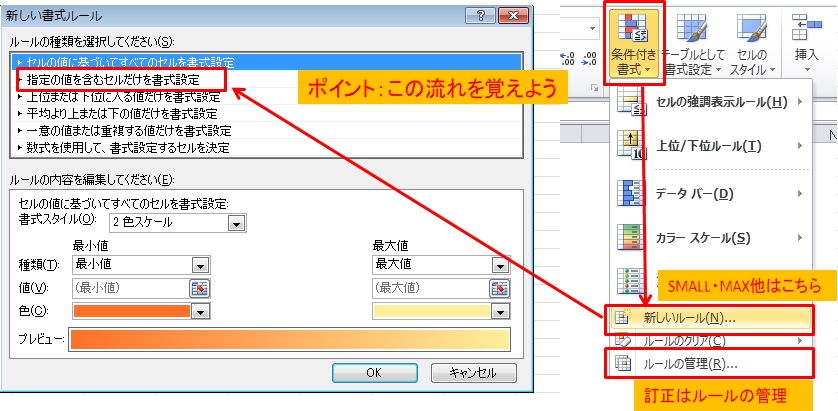Click the 書式スタイル(O) label
The width and height of the screenshot is (838, 411).
[x=58, y=219]
